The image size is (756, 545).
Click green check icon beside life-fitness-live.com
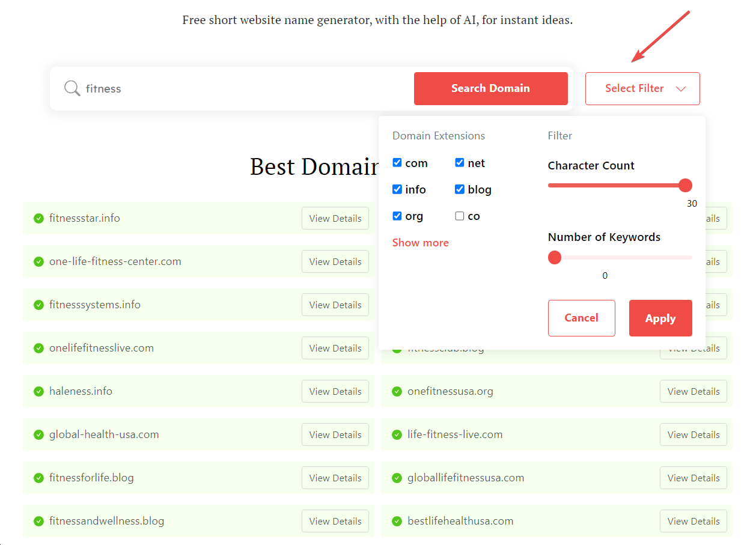(x=397, y=434)
